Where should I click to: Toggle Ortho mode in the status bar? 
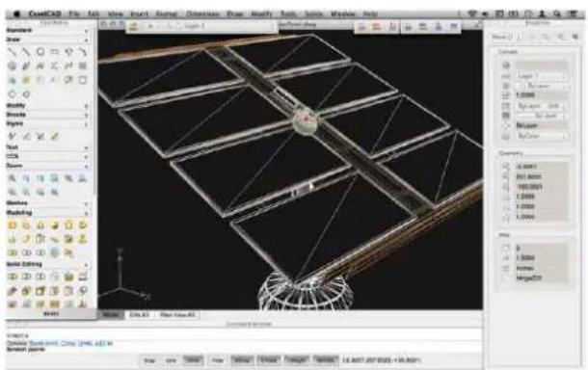[x=193, y=360]
